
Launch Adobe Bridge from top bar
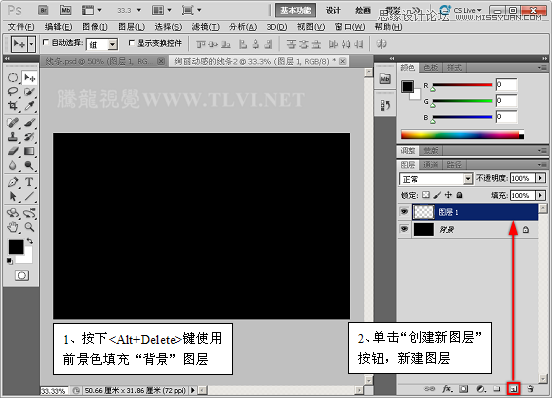pos(43,10)
